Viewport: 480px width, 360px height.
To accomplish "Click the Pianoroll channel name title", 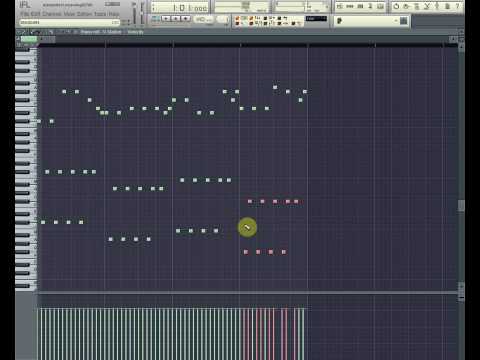I will tap(101, 32).
